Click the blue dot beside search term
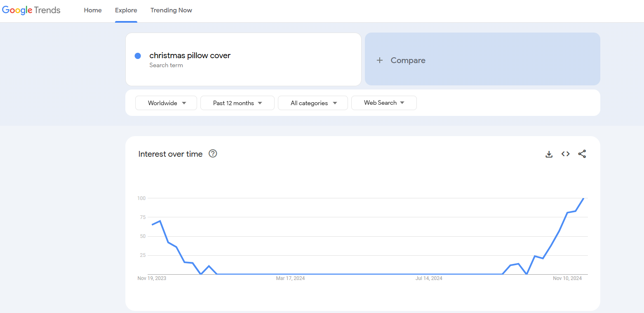This screenshot has height=313, width=644. pyautogui.click(x=138, y=56)
